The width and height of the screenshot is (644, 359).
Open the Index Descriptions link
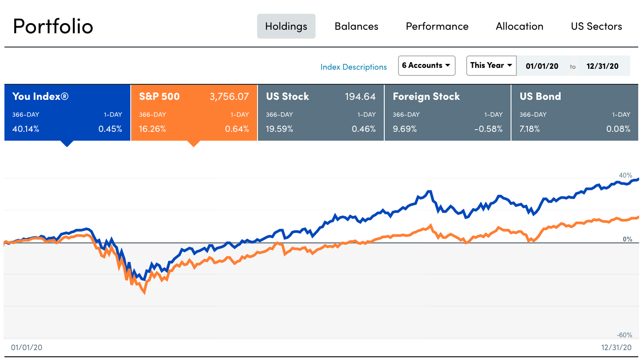354,67
